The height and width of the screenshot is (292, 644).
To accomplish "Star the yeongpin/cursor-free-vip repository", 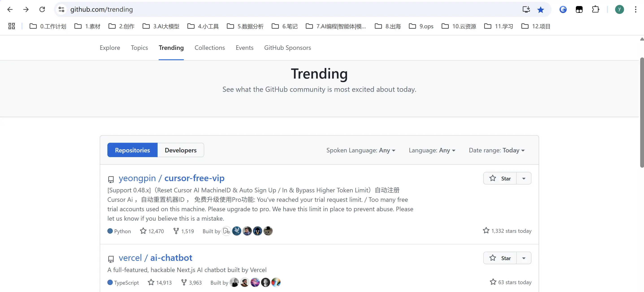I will 500,178.
